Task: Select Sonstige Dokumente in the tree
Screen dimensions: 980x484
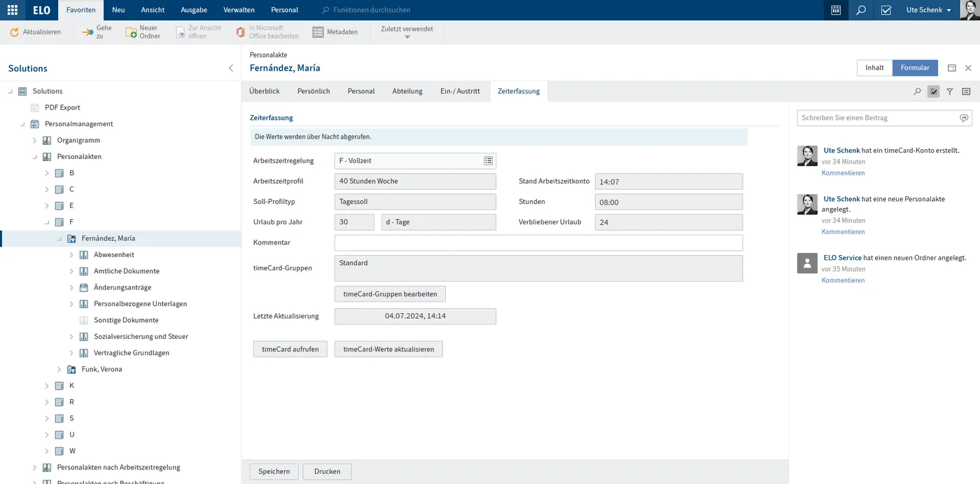Action: 126,320
